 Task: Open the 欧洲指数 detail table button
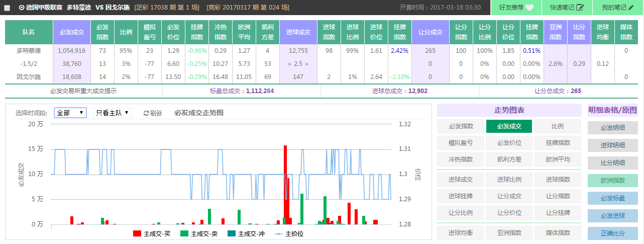[x=612, y=181]
